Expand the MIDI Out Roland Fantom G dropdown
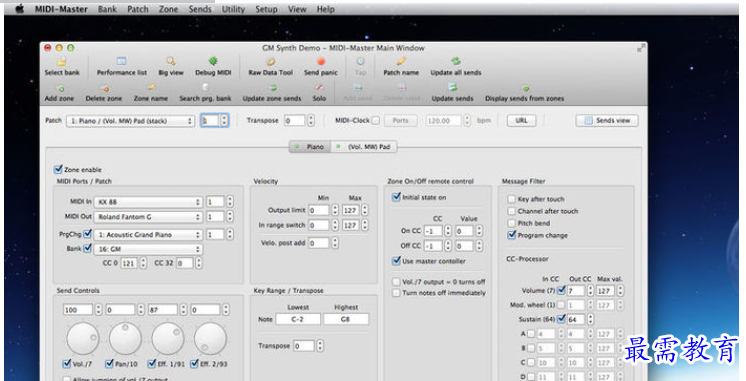Screen dimensions: 746x381 pyautogui.click(x=148, y=216)
